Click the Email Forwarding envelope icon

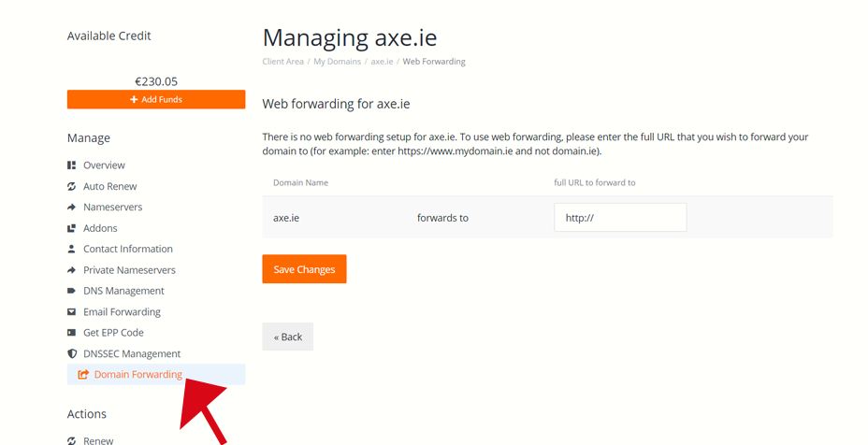[71, 311]
